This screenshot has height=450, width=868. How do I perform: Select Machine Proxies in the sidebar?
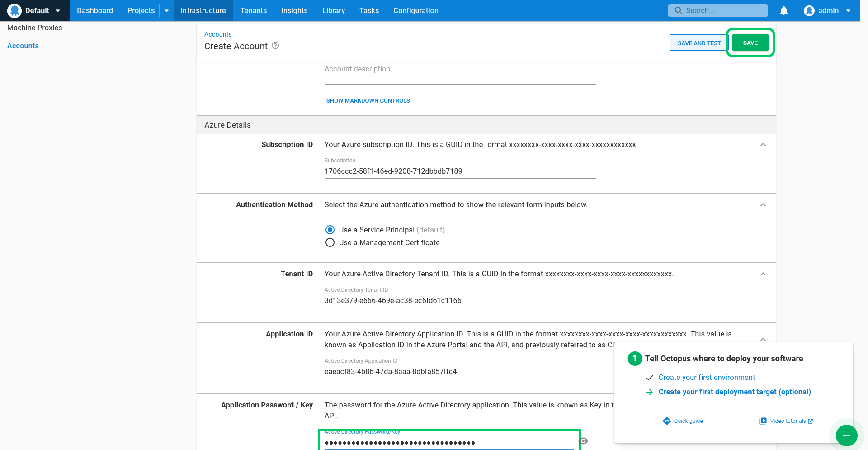coord(35,28)
